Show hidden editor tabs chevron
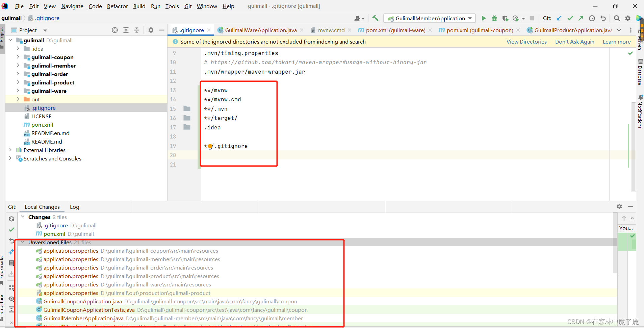This screenshot has width=644, height=328. pos(619,30)
